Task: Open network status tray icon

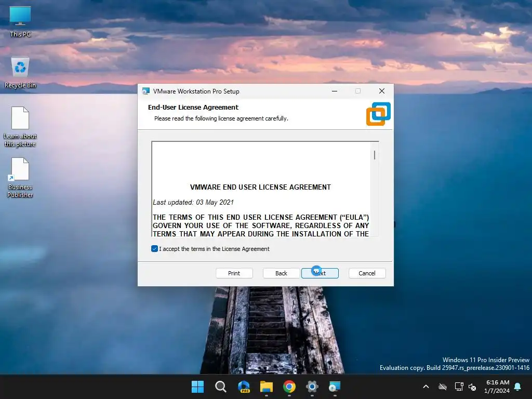Action: [459, 387]
